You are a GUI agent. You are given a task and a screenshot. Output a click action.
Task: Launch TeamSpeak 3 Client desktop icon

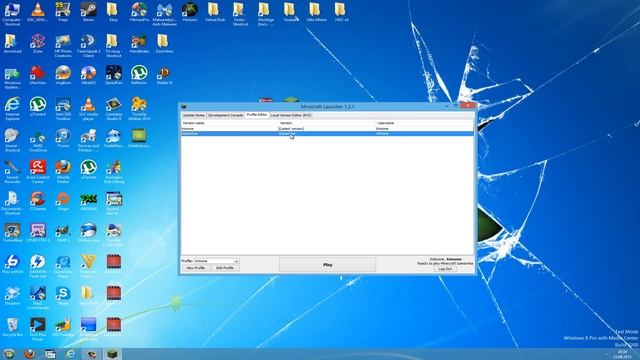(88, 46)
